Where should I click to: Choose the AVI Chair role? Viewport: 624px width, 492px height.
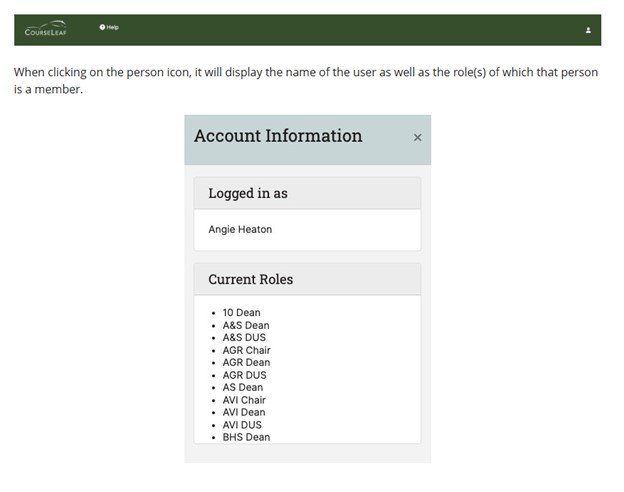tap(244, 400)
